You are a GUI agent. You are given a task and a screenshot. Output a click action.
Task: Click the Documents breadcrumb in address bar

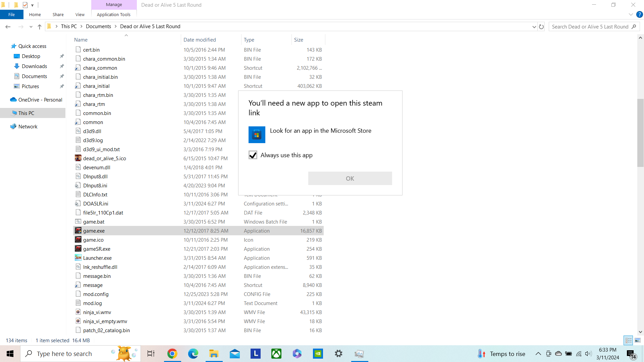tap(98, 26)
